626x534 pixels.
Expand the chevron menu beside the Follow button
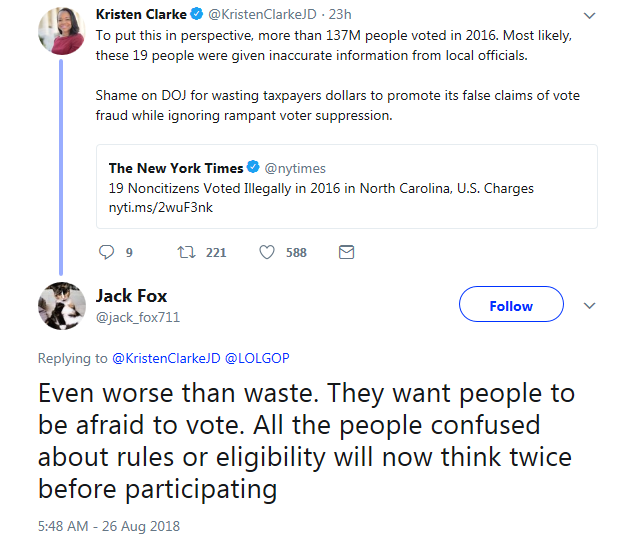[589, 305]
